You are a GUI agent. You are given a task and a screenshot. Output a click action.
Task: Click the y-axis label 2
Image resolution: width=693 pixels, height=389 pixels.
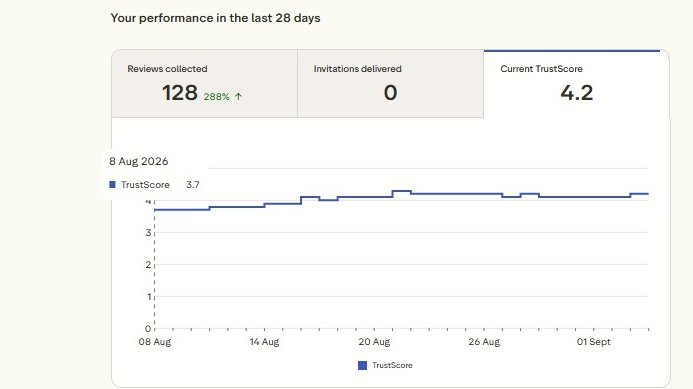tap(148, 264)
